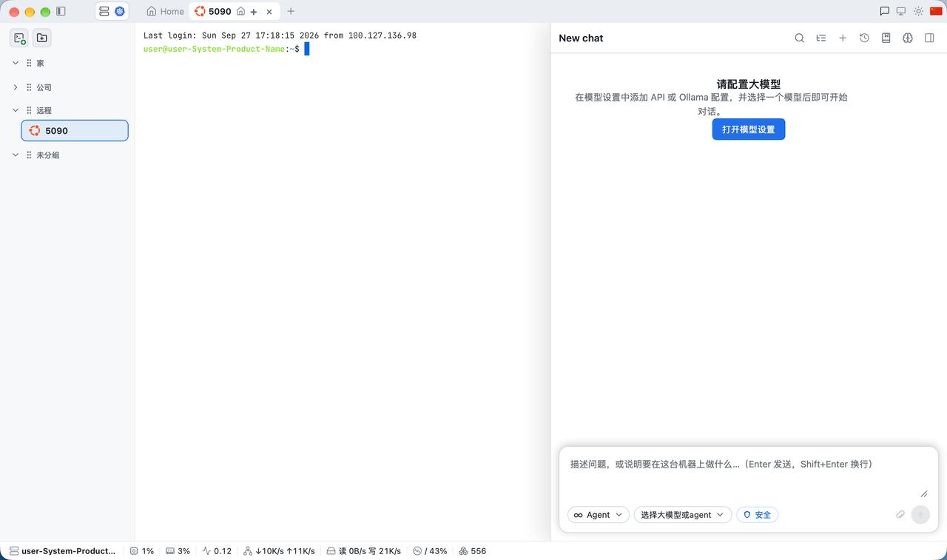Select the 5090 terminal tab
Viewport: 947px width, 560px height.
(220, 11)
